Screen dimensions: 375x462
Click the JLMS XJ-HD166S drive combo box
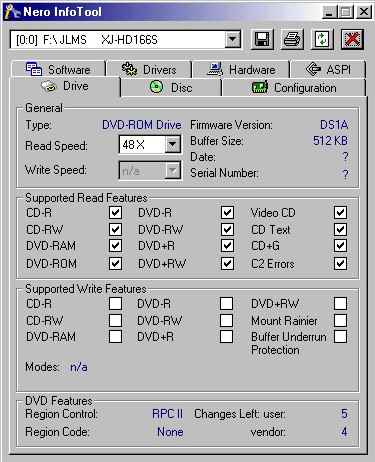(x=125, y=40)
